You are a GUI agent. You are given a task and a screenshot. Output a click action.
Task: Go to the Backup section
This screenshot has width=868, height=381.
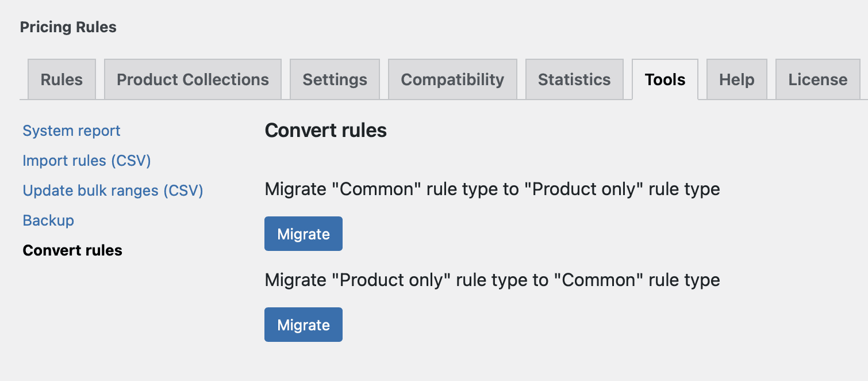[x=48, y=220]
